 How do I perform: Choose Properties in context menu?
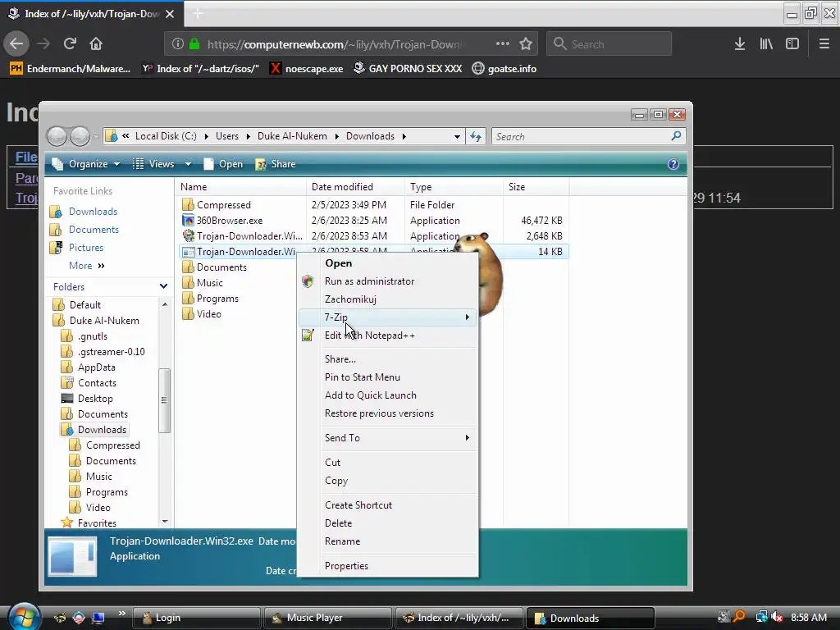tap(346, 566)
